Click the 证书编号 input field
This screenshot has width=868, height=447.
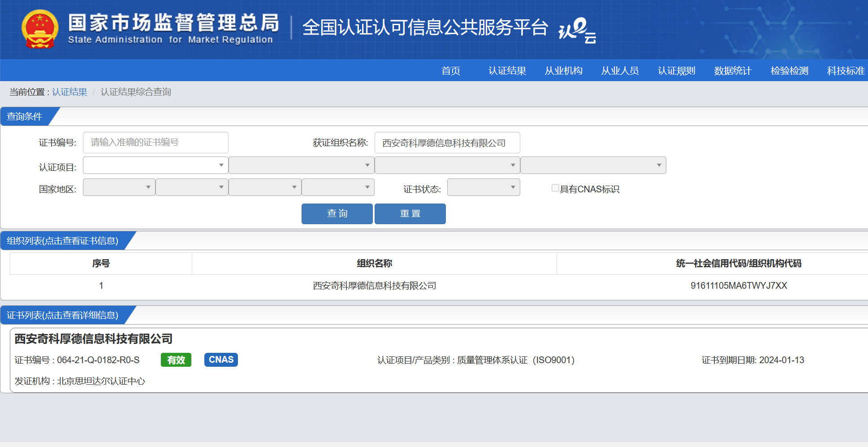click(155, 143)
